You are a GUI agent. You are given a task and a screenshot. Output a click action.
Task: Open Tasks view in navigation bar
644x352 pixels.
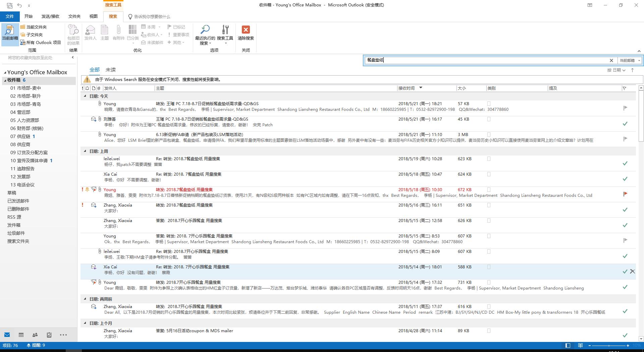tap(49, 335)
